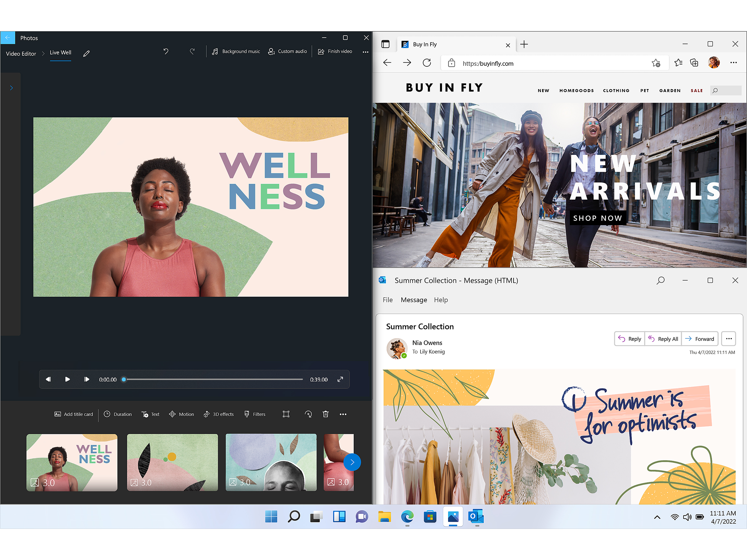Image resolution: width=747 pixels, height=560 pixels.
Task: Click the pencil icon to rename Live Well
Action: 87,53
